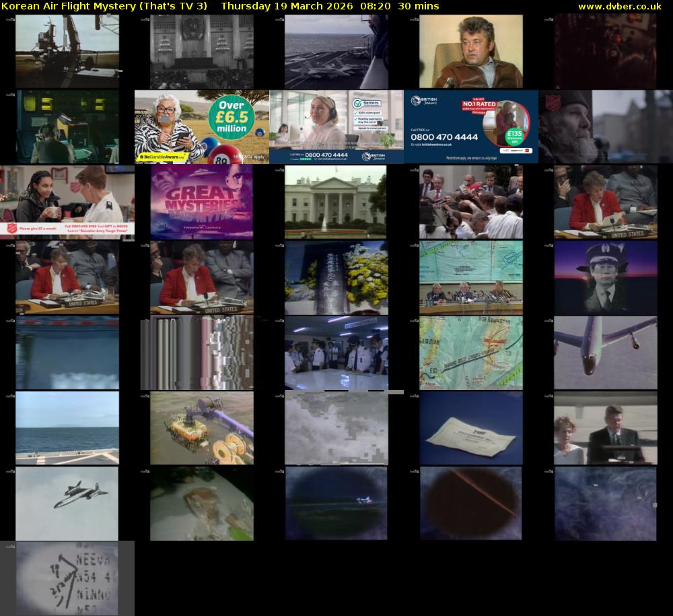Viewport: 673px width, 616px height.
Task: Click the British Seniors 0800 470 4444 ad
Action: coord(471,126)
